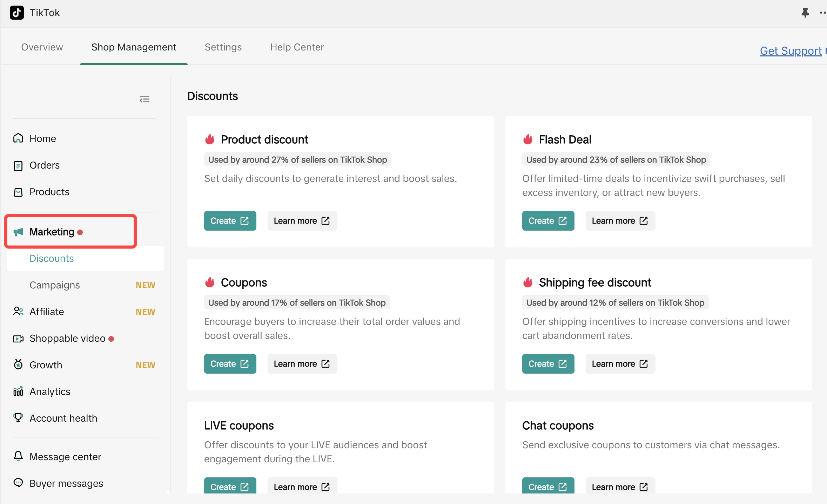Image resolution: width=827 pixels, height=504 pixels.
Task: Click the Products bag icon
Action: coord(18,192)
